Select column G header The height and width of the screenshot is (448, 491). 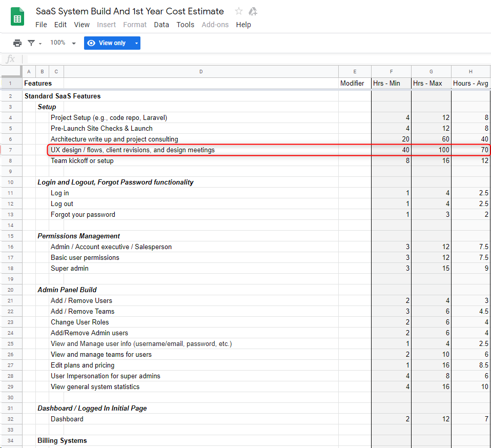(x=431, y=72)
